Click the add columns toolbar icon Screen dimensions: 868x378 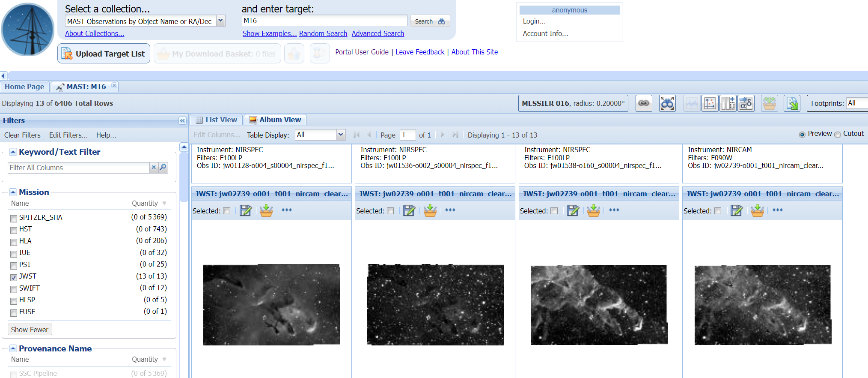click(x=728, y=103)
